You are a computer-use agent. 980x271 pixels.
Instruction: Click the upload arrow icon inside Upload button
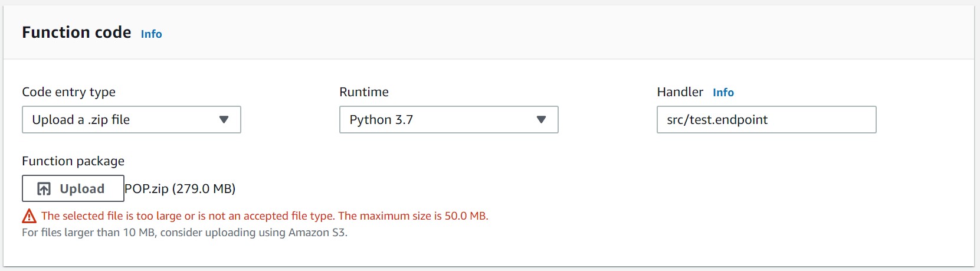pos(44,189)
